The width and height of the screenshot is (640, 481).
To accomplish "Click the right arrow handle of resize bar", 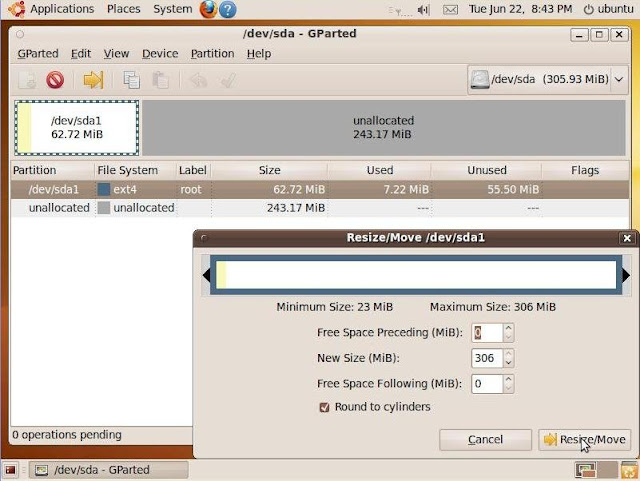I will point(627,275).
